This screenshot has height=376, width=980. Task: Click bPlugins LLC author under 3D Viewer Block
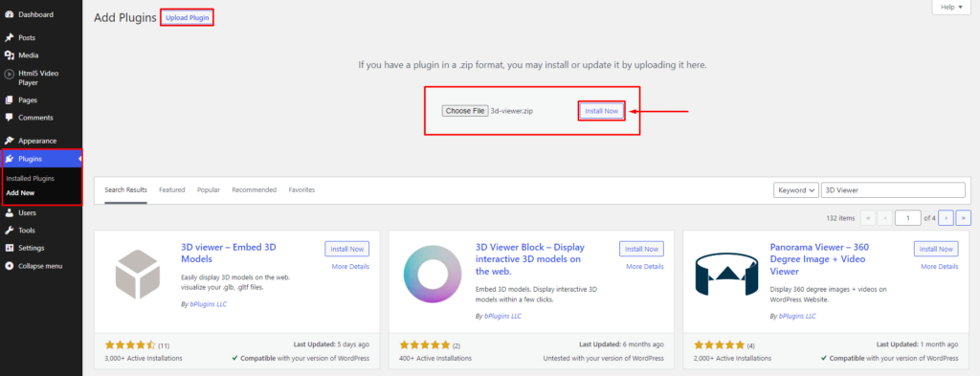point(502,316)
